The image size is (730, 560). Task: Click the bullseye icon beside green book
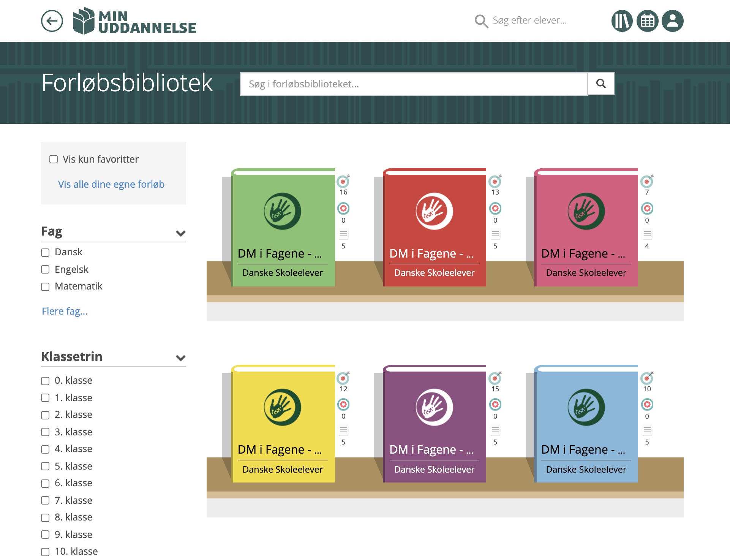pos(343,208)
